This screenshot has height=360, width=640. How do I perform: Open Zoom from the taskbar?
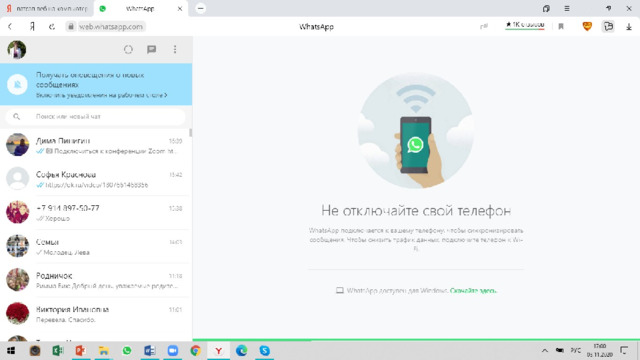pyautogui.click(x=173, y=351)
